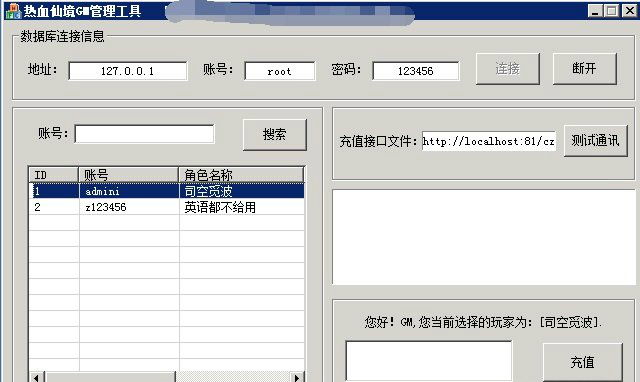
Task: Select the role name 英语都不给用 cell
Action: (x=242, y=207)
